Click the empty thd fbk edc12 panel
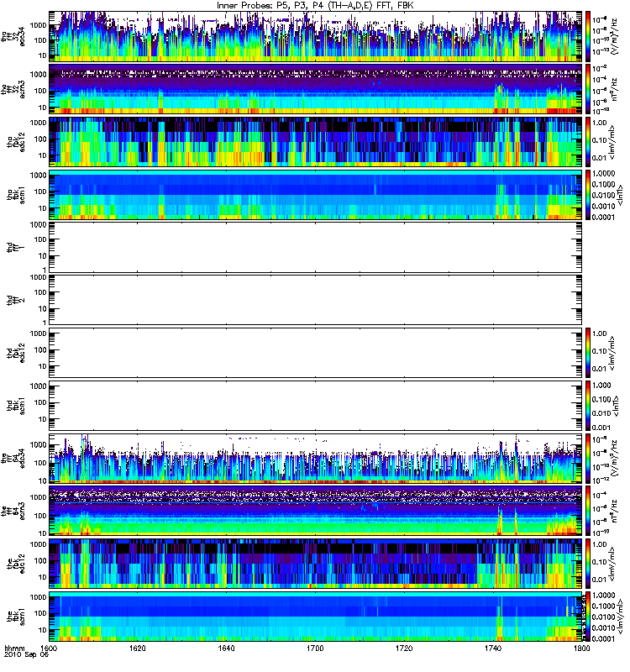 (x=316, y=353)
